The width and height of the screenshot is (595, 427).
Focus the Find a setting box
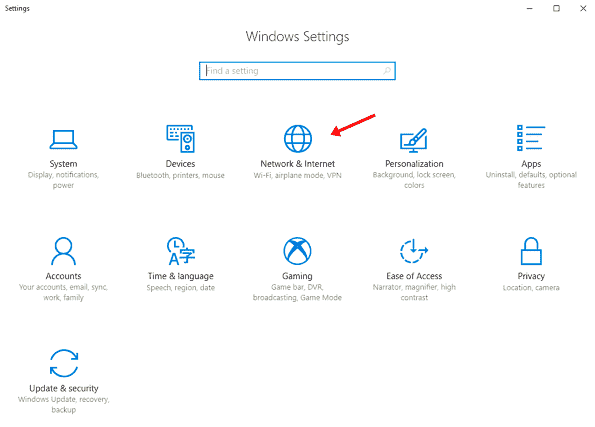(298, 71)
